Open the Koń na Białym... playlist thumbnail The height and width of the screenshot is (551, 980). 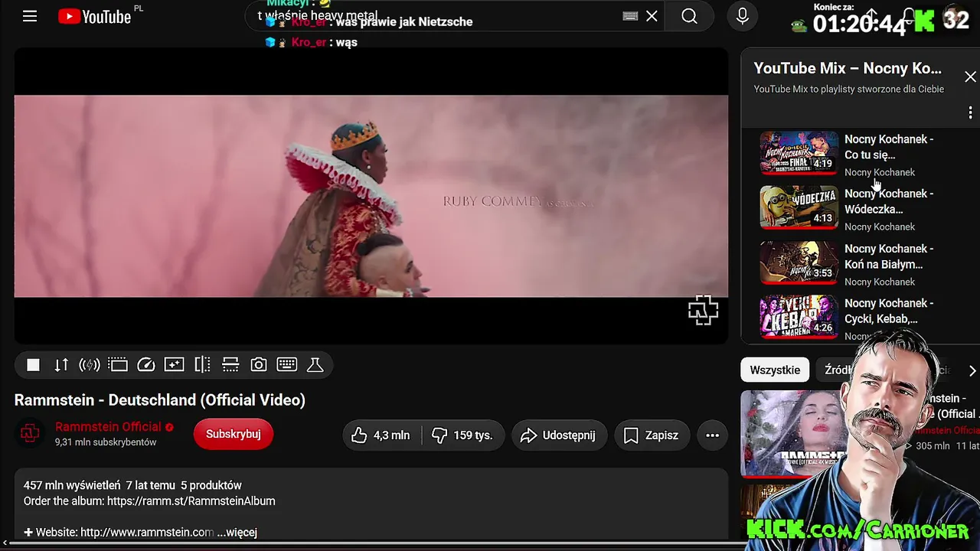(x=799, y=262)
